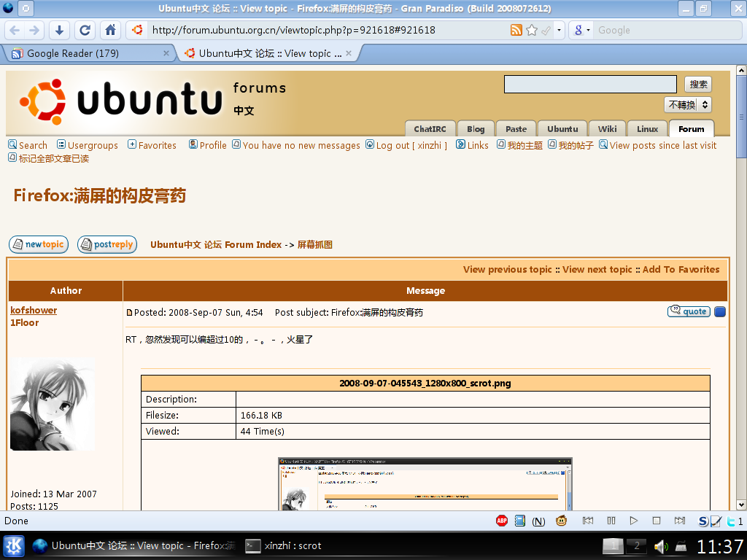
Task: Go back to the previous page
Action: [15, 31]
